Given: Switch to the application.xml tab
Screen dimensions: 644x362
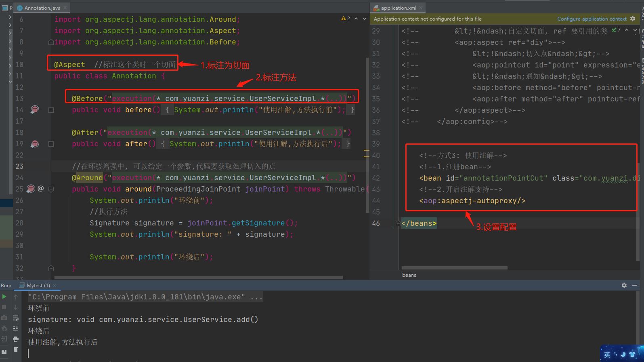Looking at the screenshot, I should pos(399,8).
